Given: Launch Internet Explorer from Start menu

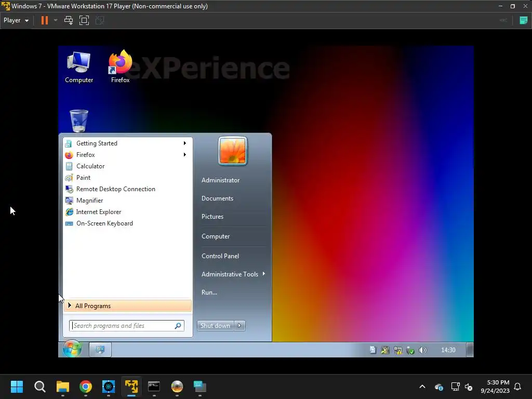Looking at the screenshot, I should (128, 212).
